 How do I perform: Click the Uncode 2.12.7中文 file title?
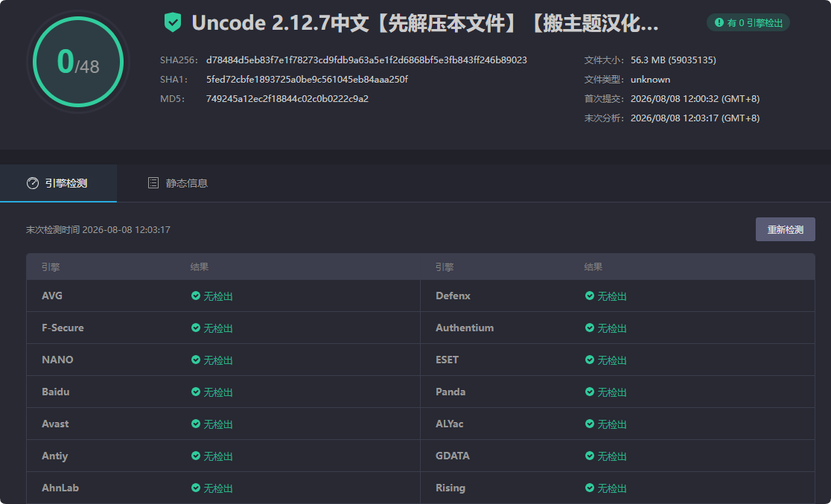tap(425, 23)
